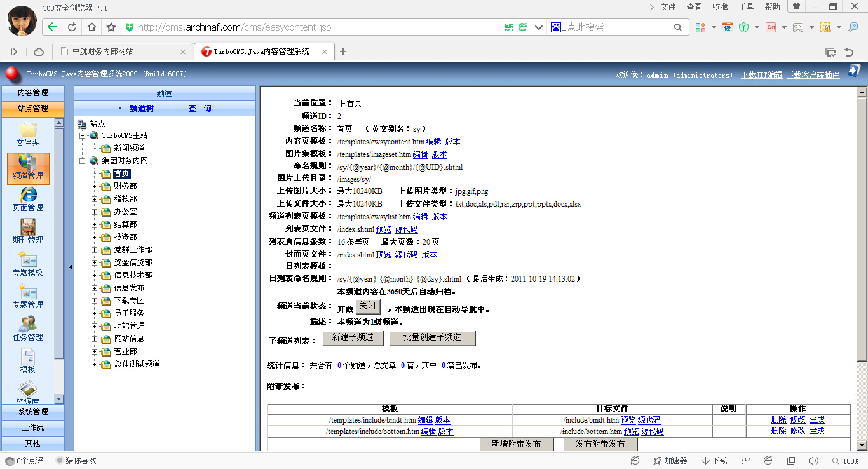
Task: Open the address bar dropdown arrow
Action: (x=539, y=27)
